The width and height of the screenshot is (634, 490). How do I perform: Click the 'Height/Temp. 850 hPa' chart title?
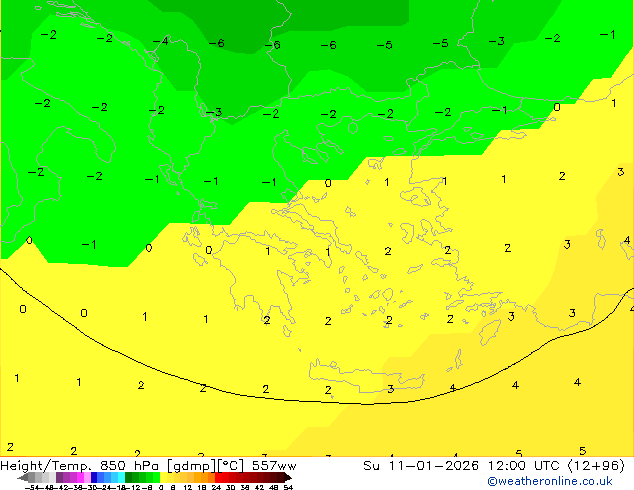click(80, 466)
